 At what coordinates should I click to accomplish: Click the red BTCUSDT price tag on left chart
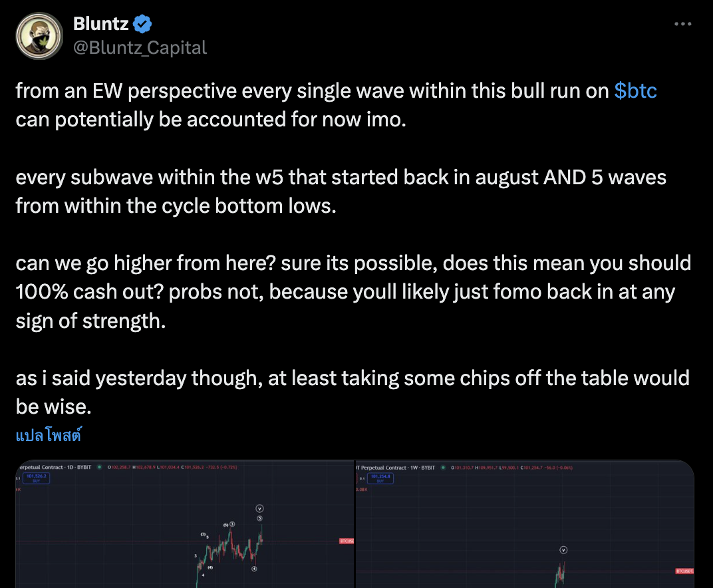[x=346, y=541]
